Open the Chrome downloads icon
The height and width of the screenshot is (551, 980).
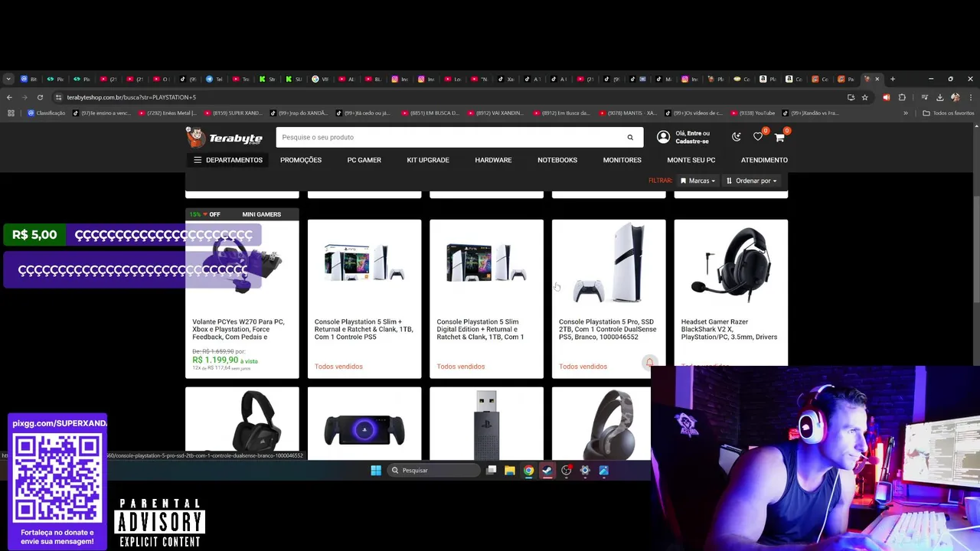point(939,97)
